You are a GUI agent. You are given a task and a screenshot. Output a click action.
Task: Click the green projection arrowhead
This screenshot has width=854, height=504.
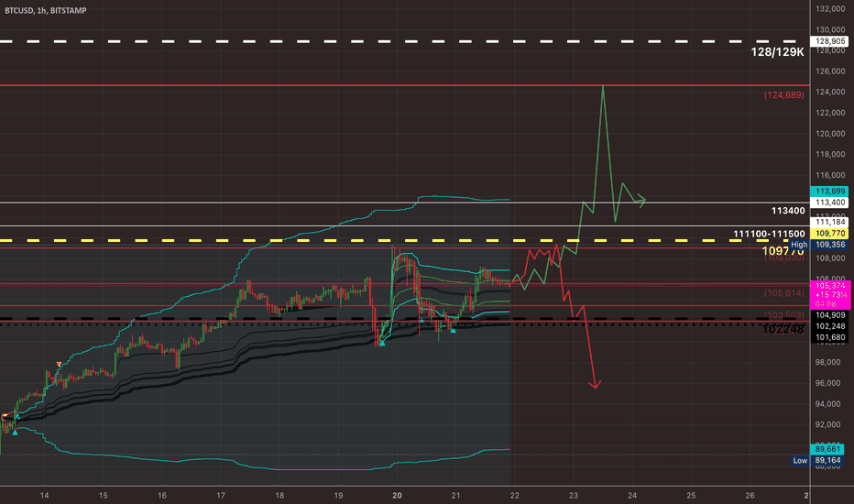pyautogui.click(x=641, y=201)
